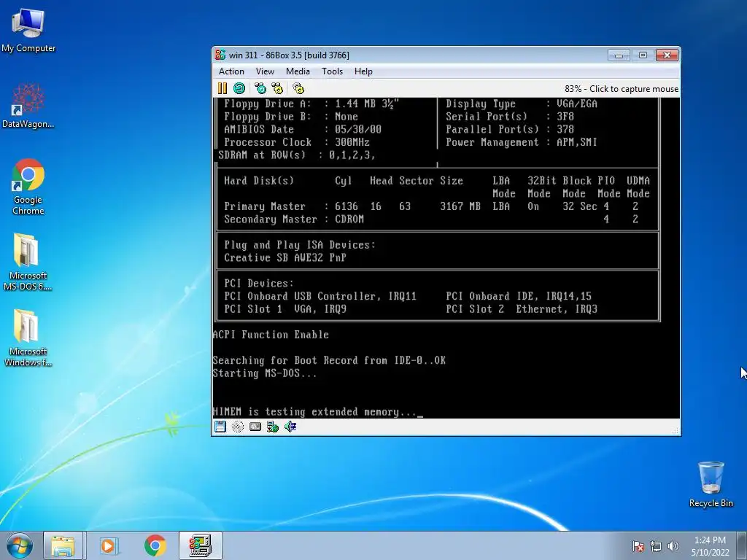Click the 'PCI Devices:' heading
This screenshot has height=560, width=747.
[x=259, y=284]
